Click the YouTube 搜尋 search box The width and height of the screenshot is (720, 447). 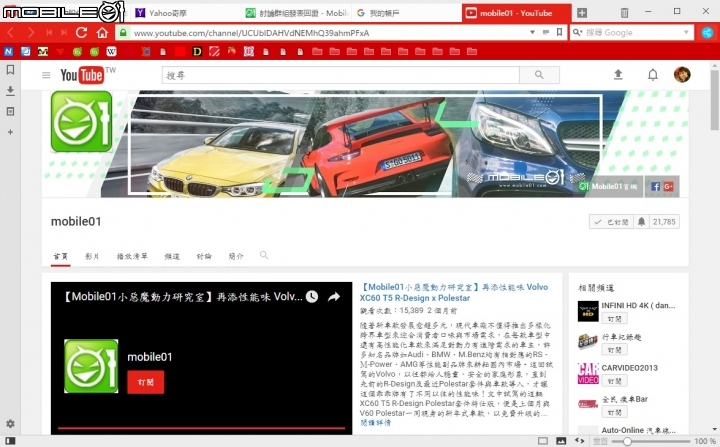point(340,75)
